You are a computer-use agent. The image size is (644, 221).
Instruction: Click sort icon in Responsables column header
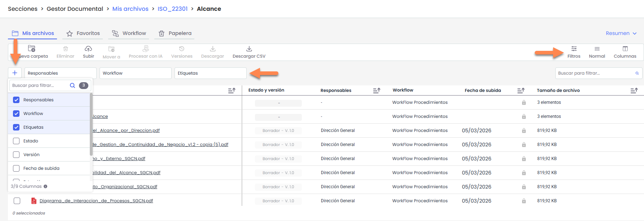[x=376, y=90]
